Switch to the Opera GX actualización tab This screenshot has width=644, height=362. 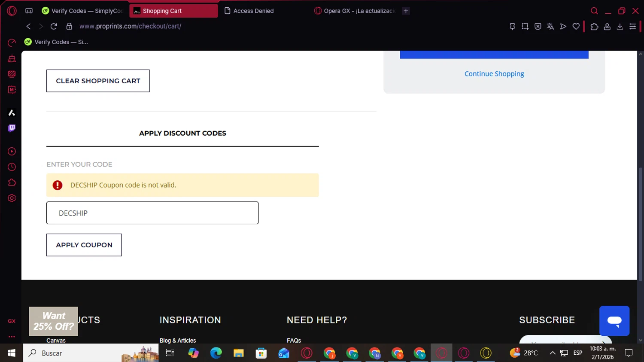point(355,11)
